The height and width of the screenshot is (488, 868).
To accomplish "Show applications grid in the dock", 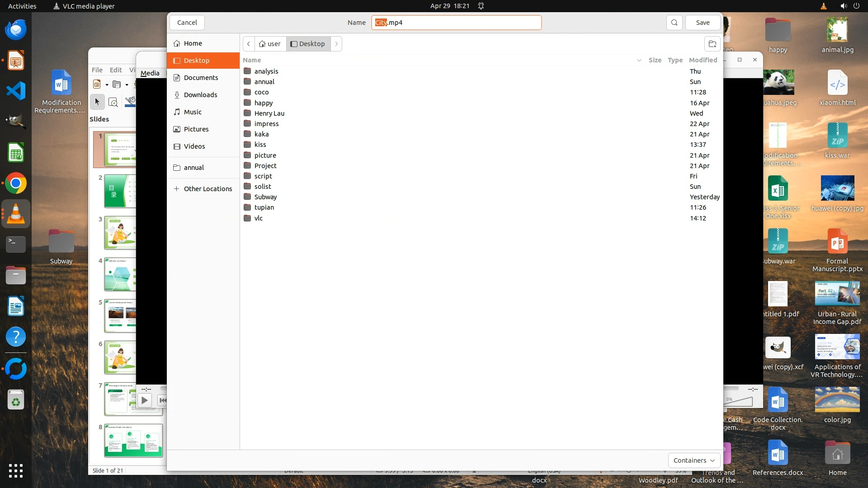I will pyautogui.click(x=16, y=470).
